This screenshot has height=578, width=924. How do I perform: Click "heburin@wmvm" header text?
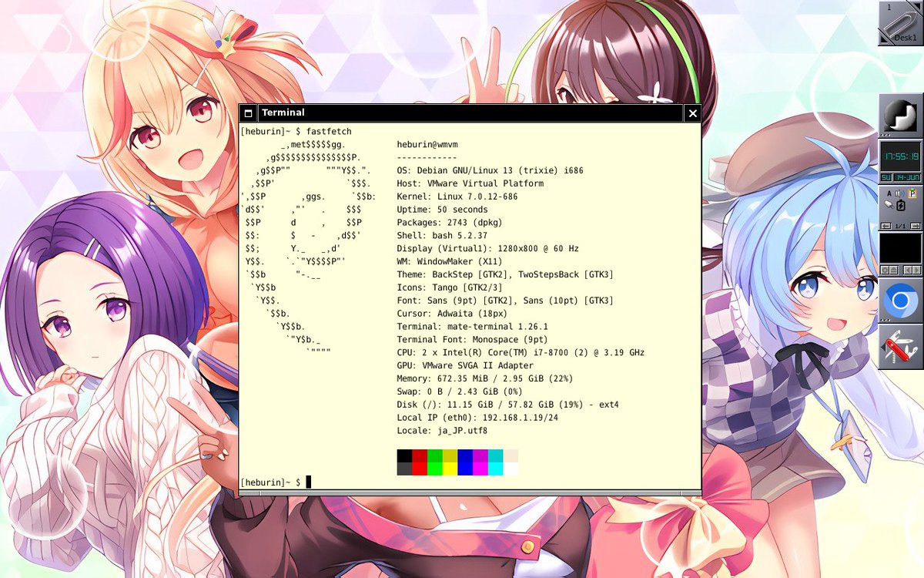(427, 145)
